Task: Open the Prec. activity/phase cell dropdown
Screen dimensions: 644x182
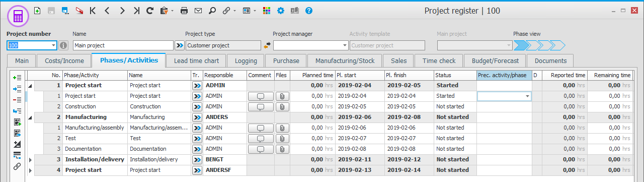Action: (x=527, y=96)
